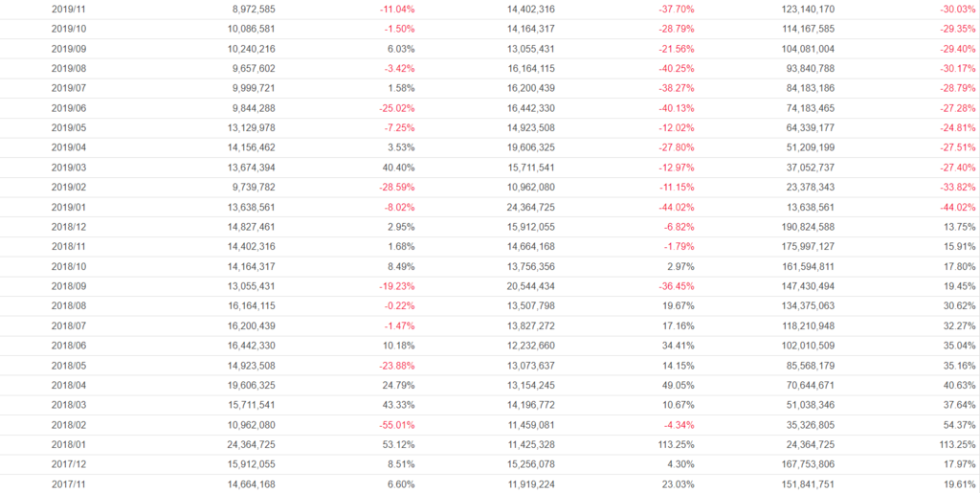The height and width of the screenshot is (493, 980).
Task: Select the -55.01% percentage cell
Action: (394, 425)
